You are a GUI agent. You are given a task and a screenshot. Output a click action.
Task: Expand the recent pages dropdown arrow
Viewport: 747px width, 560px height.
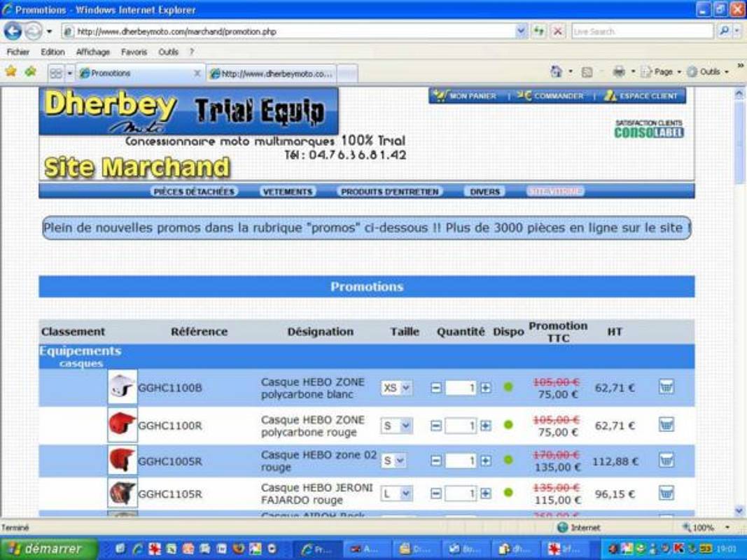pos(49,32)
